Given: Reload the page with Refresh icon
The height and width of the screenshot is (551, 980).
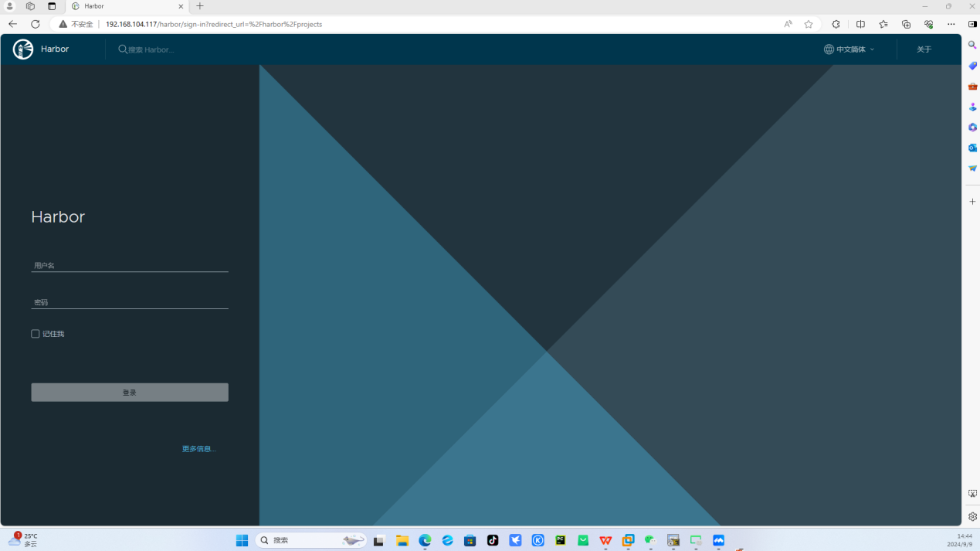Looking at the screenshot, I should coord(36,24).
